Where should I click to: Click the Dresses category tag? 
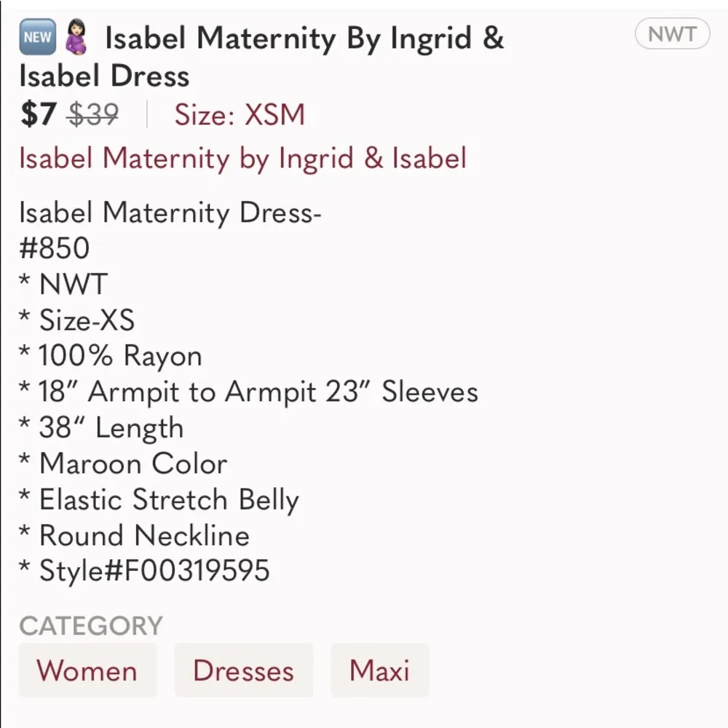tap(244, 670)
